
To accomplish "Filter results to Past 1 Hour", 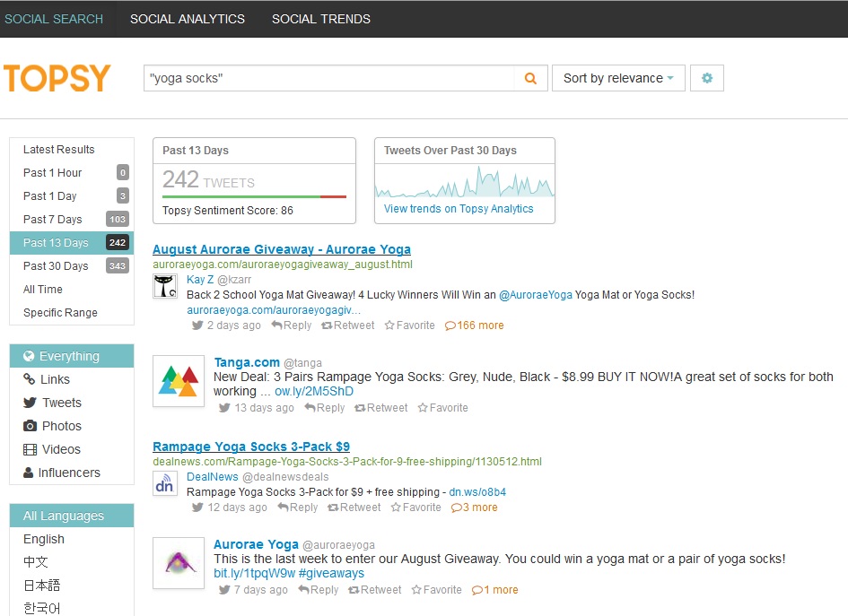I will (72, 173).
